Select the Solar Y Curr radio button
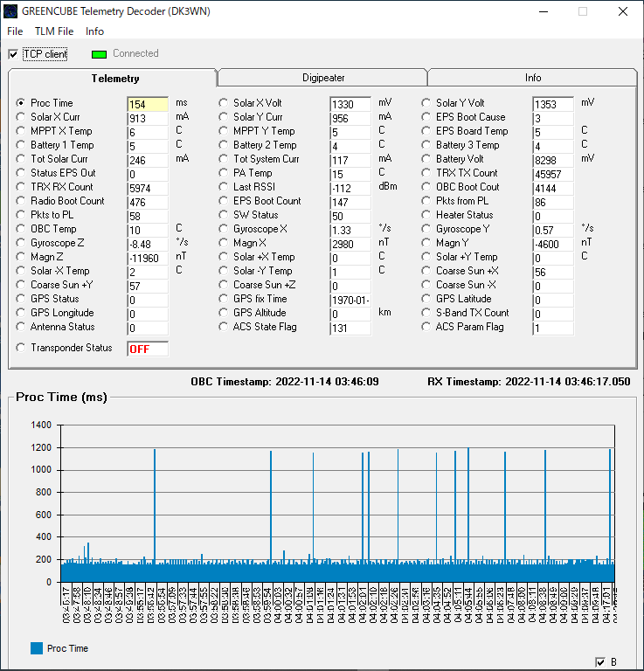Image resolution: width=644 pixels, height=671 pixels. [x=223, y=117]
